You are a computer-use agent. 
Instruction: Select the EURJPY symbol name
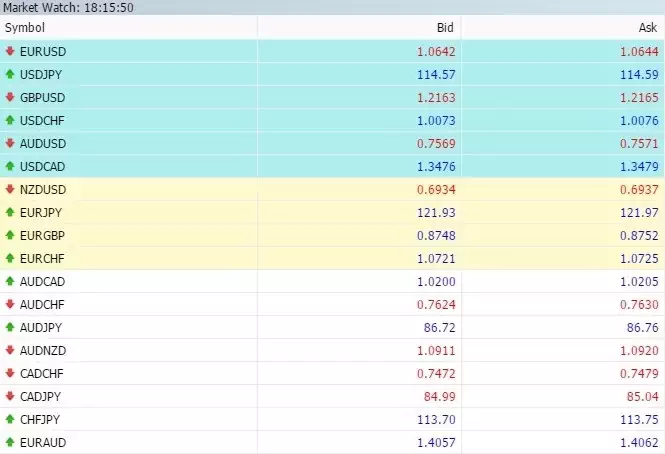[41, 213]
